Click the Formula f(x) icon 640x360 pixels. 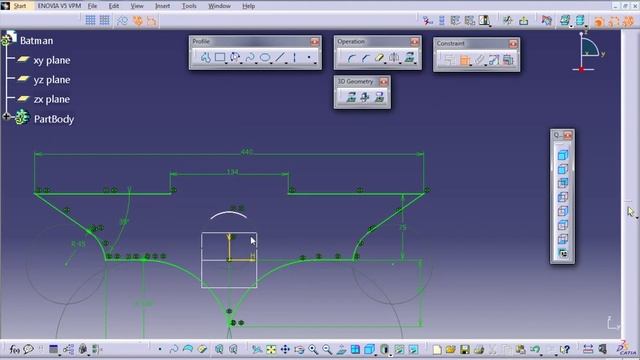tap(14, 349)
